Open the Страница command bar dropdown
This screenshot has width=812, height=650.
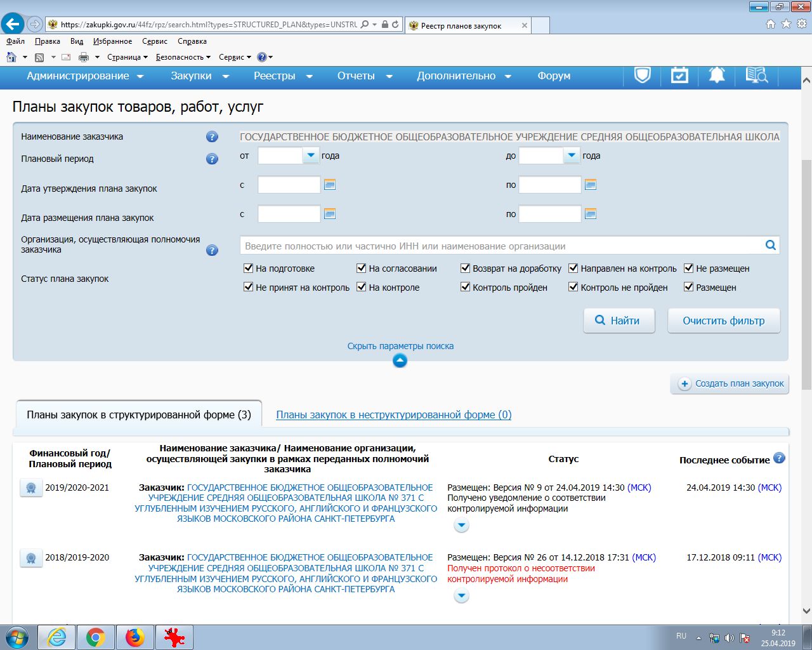(128, 57)
